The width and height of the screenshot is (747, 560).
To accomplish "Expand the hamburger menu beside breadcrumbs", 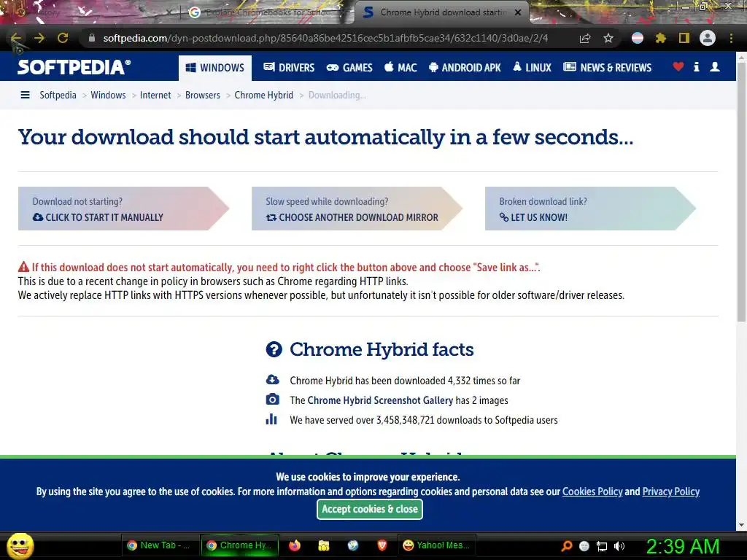I will (26, 96).
